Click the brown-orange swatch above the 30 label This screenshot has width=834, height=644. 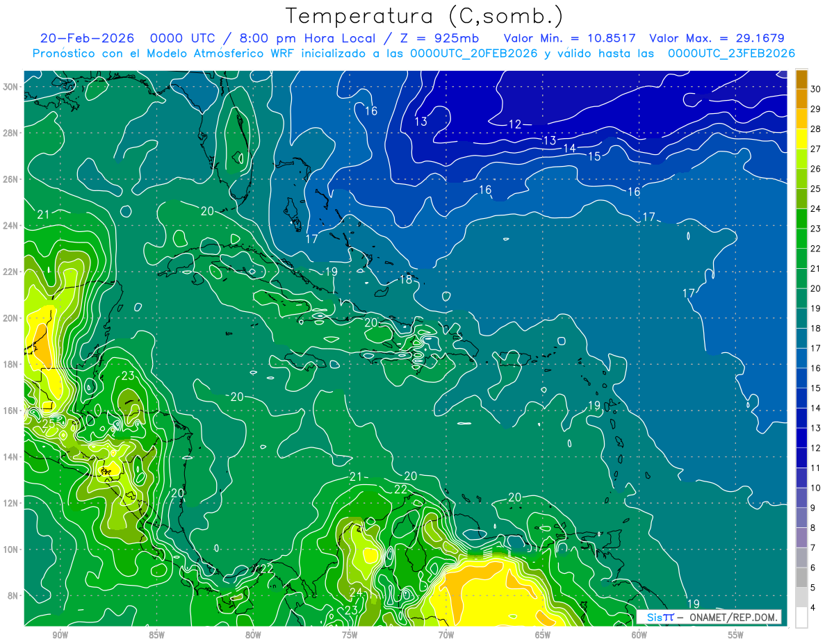pyautogui.click(x=801, y=79)
